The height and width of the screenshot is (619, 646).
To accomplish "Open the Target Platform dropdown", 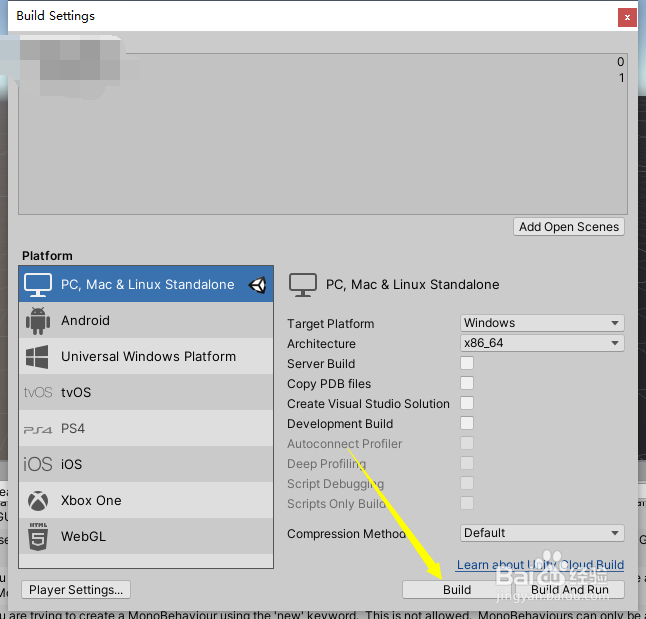I will 542,323.
